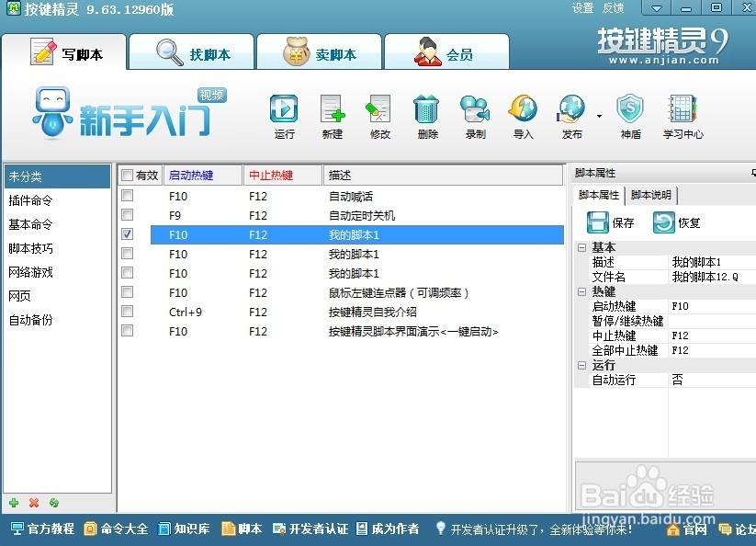Click the 视频 badge near 新手入门
This screenshot has width=756, height=546.
[x=212, y=95]
